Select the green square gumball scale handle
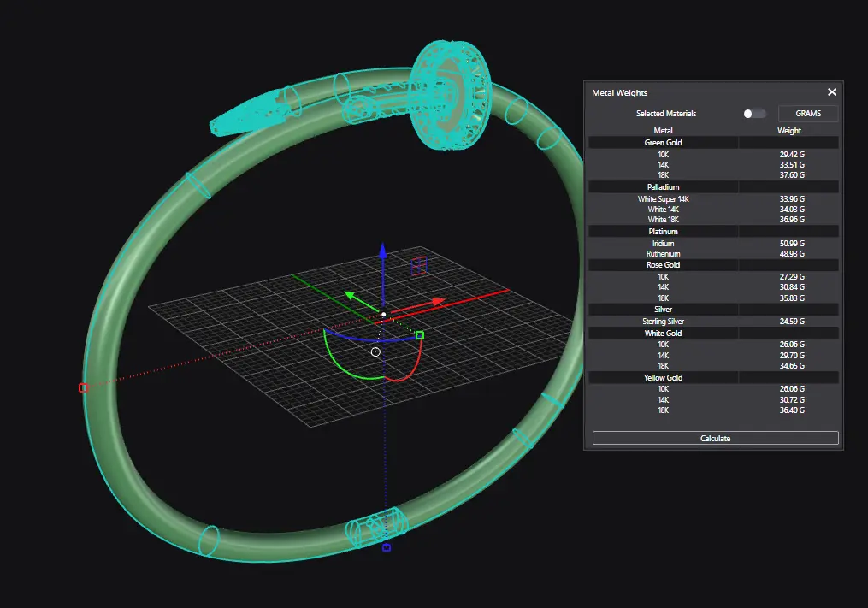868x608 pixels. (x=420, y=335)
